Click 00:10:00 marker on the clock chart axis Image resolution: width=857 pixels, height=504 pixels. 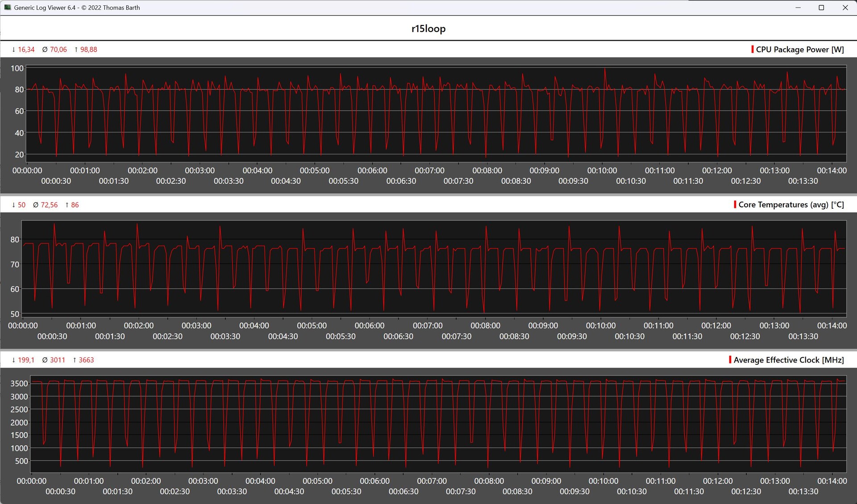tap(603, 481)
